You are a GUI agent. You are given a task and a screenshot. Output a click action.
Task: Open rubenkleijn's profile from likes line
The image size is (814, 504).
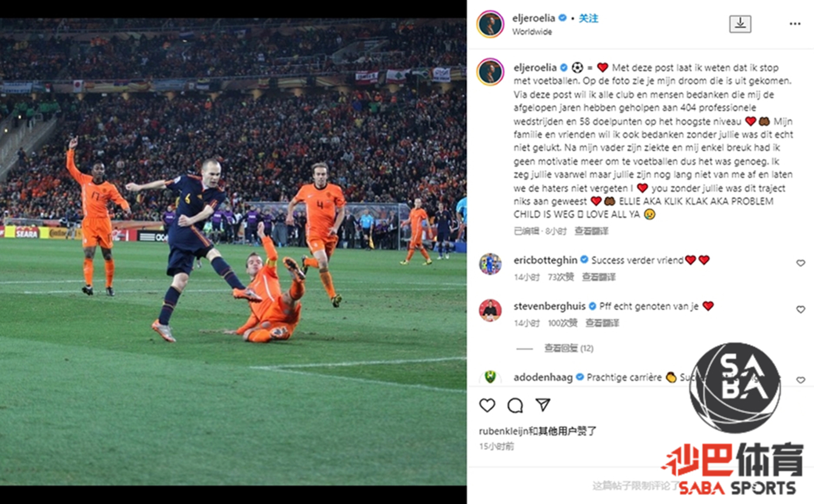502,431
